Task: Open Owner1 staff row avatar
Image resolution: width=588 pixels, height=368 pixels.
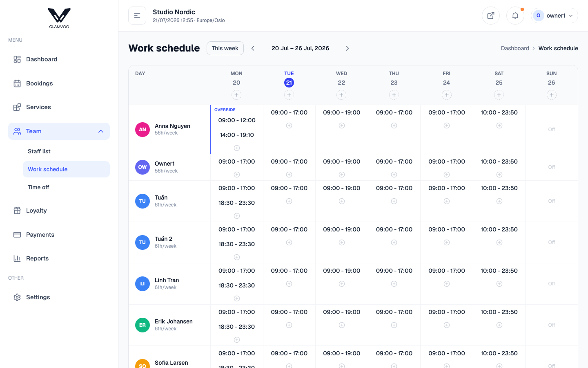Action: click(x=143, y=167)
